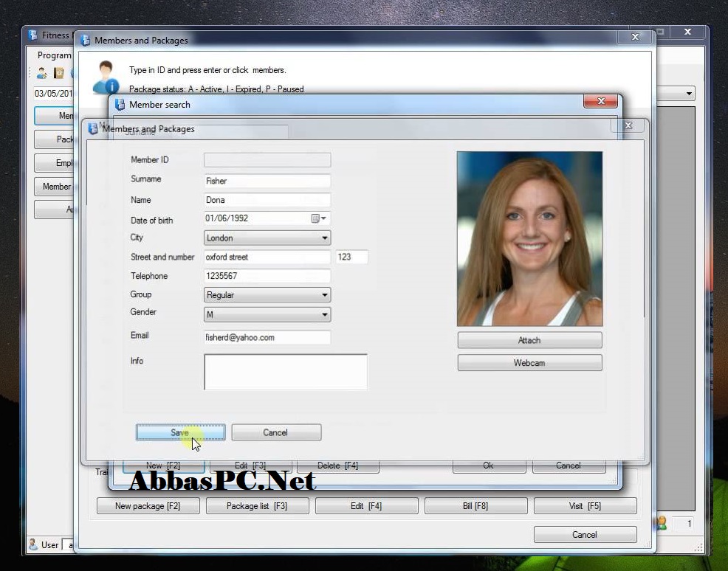Click inside the Info text area
728x571 pixels.
(x=286, y=372)
